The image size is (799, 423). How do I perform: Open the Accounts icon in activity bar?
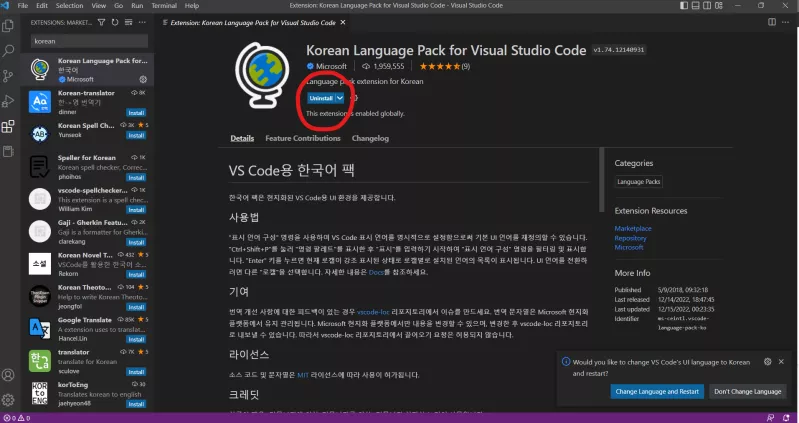[8, 375]
